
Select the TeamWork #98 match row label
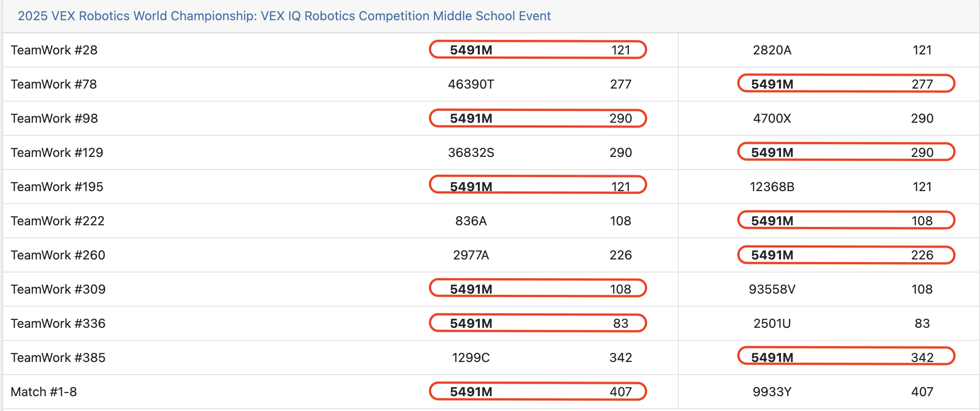(54, 118)
